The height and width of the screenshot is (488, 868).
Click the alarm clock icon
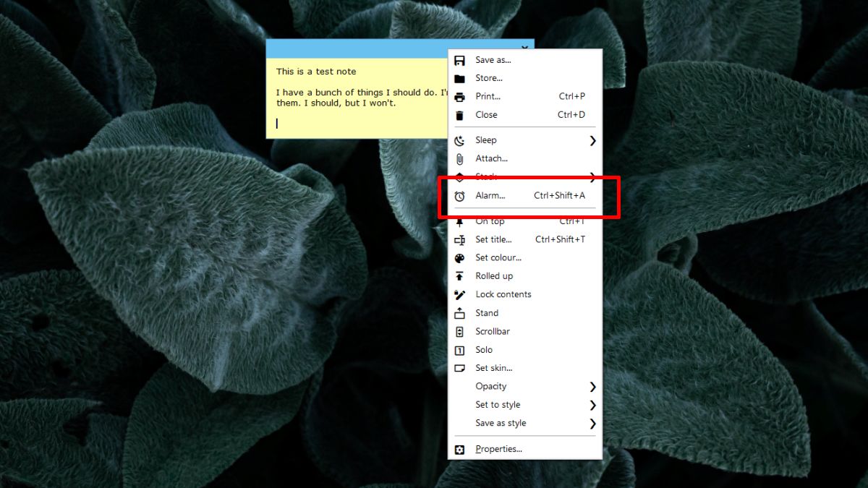click(x=459, y=196)
